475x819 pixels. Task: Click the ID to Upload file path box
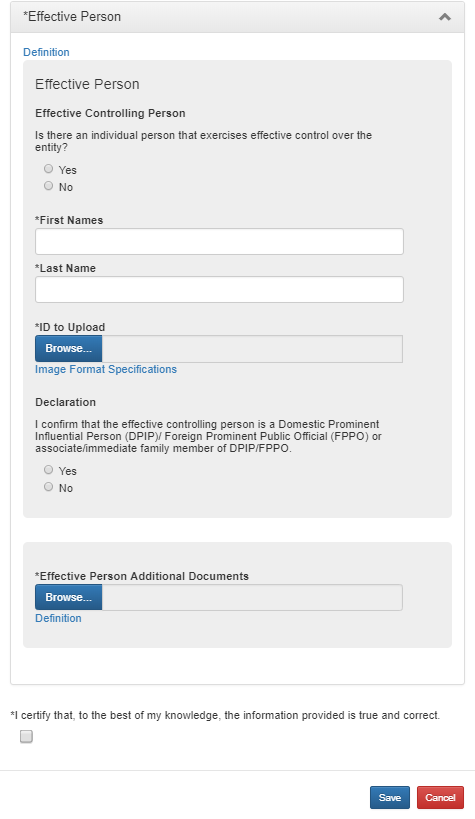pos(252,349)
